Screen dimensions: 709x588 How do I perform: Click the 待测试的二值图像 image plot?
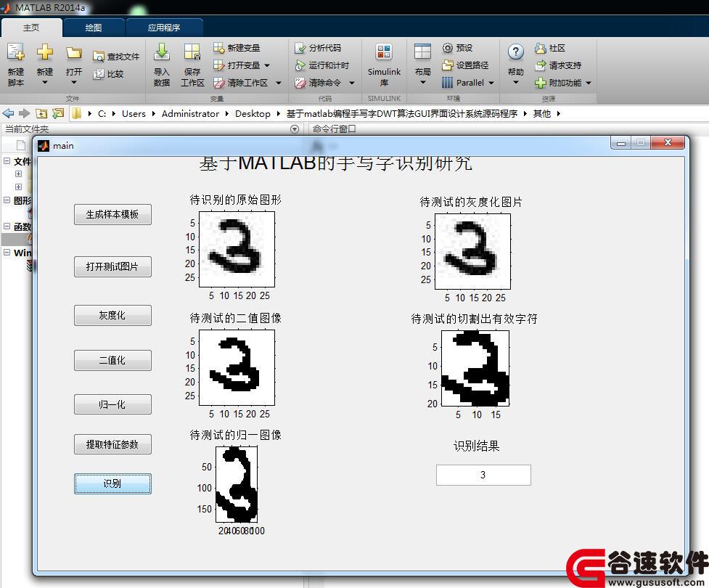click(x=237, y=367)
